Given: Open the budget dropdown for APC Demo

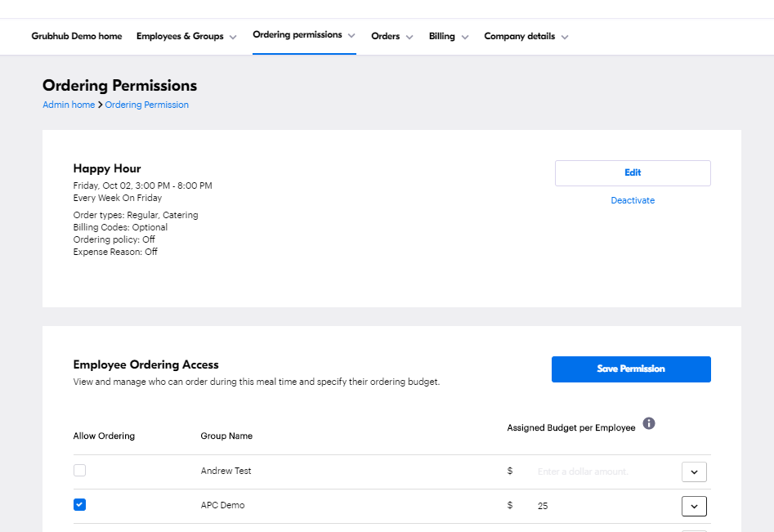Looking at the screenshot, I should coord(694,507).
